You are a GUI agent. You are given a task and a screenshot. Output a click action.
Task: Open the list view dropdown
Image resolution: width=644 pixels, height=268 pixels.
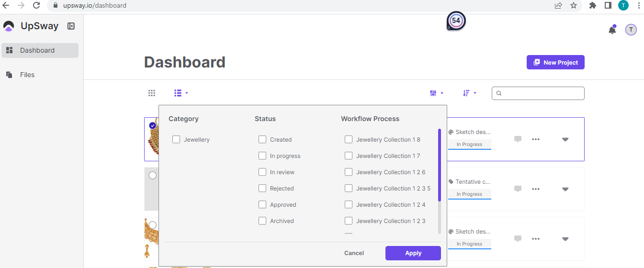tap(181, 93)
